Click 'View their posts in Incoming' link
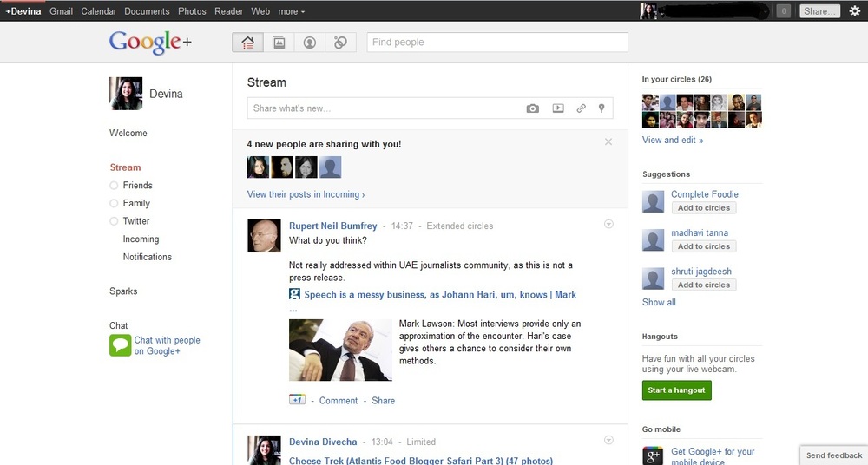 coord(306,194)
